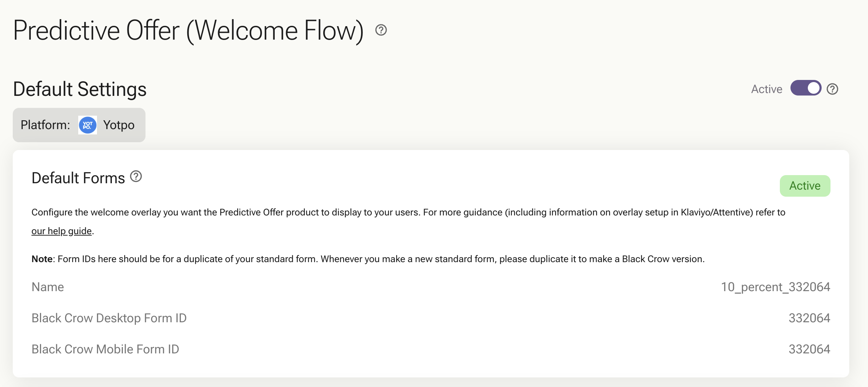Screen dimensions: 868x387
Task: Click the Black Crow Mobile Form ID label
Action: click(x=105, y=349)
